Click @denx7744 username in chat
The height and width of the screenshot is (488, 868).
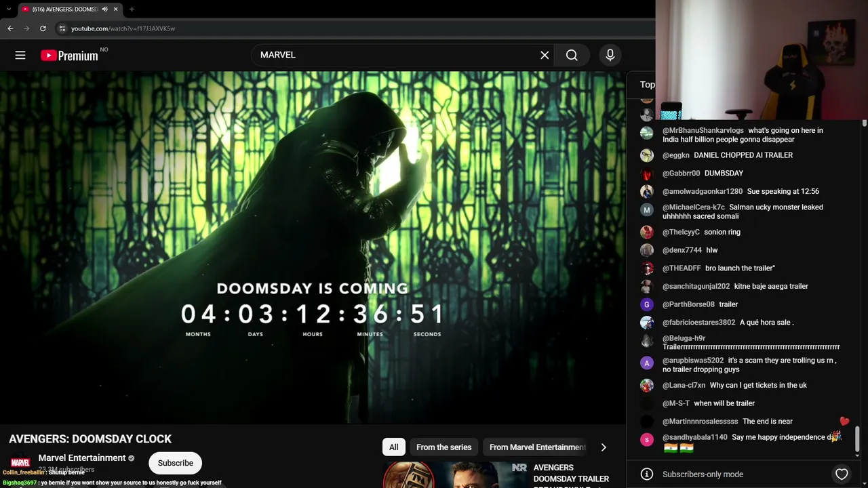(x=682, y=250)
